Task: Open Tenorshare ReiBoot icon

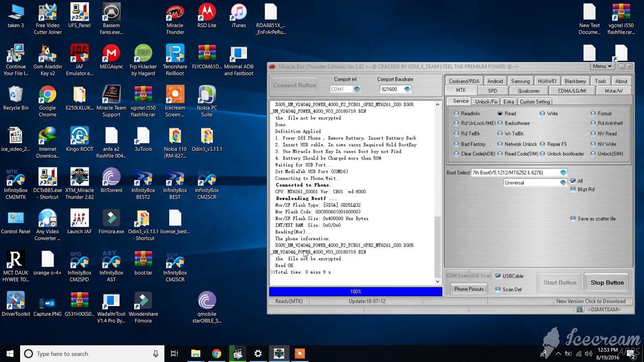Action: pos(175,60)
